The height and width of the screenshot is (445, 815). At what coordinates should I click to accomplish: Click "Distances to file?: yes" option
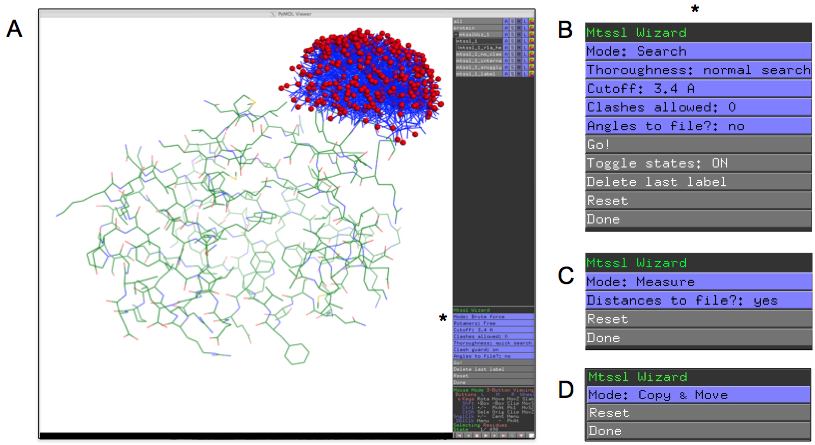point(697,300)
